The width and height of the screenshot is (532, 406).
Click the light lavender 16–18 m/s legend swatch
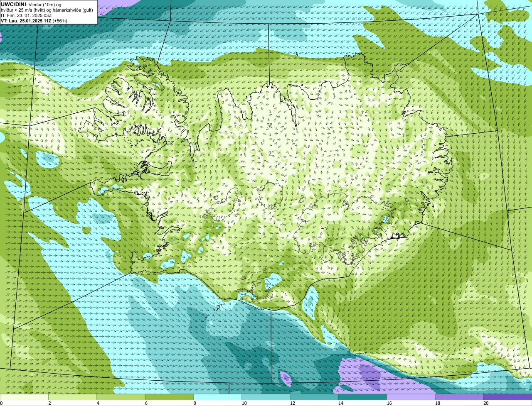(411, 397)
